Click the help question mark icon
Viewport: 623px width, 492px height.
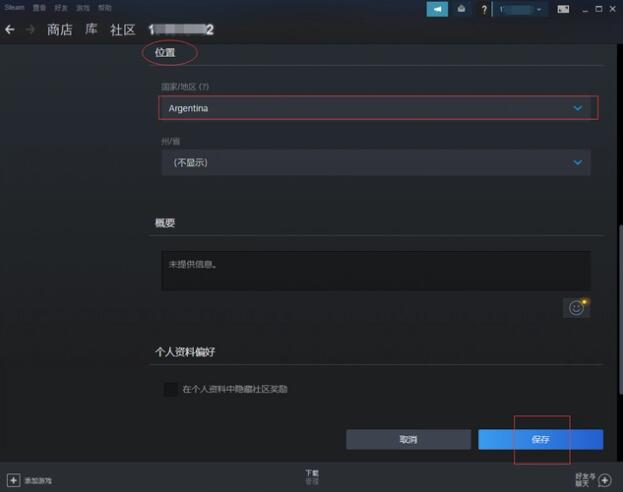pos(485,9)
